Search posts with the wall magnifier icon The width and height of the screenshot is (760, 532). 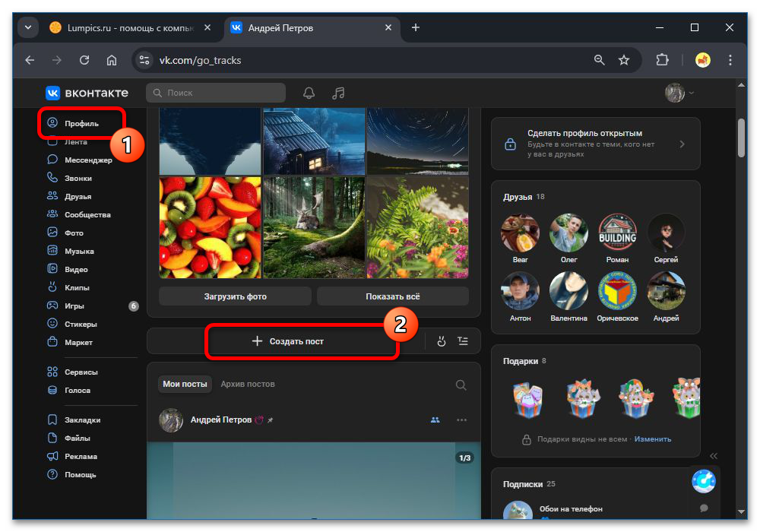point(461,385)
